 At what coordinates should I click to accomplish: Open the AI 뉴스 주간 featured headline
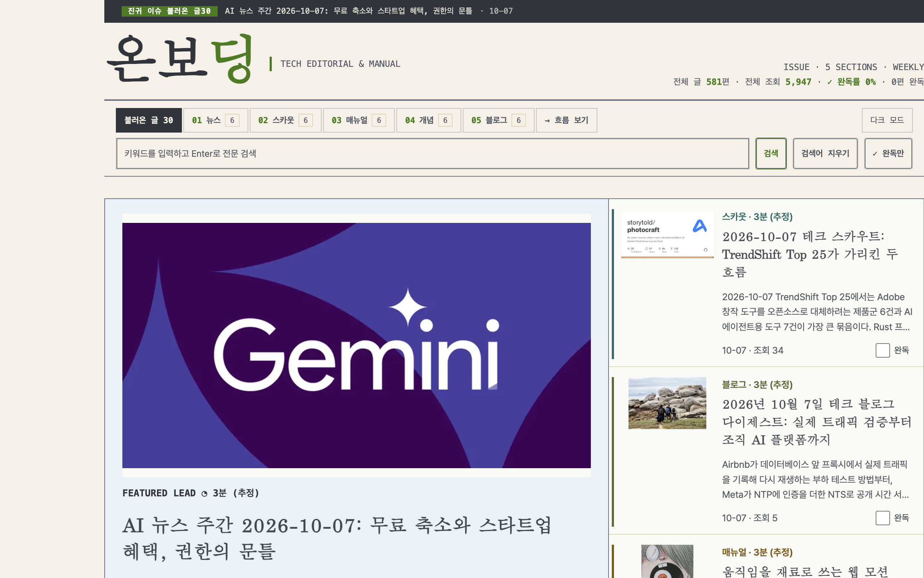[x=337, y=538]
